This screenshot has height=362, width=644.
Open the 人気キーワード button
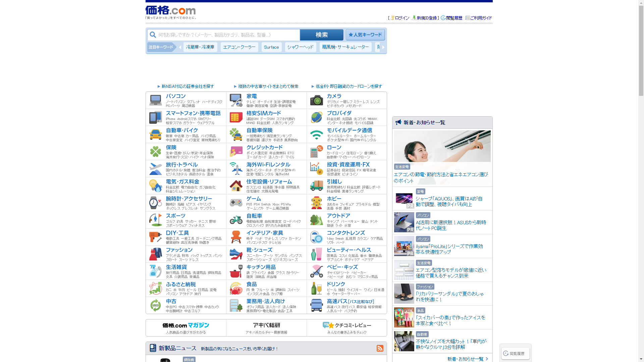365,35
